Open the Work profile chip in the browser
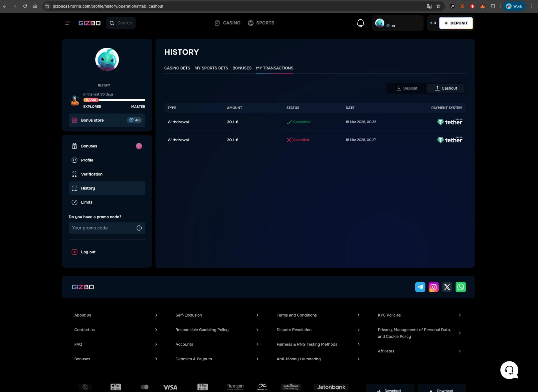The image size is (538, 392). (514, 6)
